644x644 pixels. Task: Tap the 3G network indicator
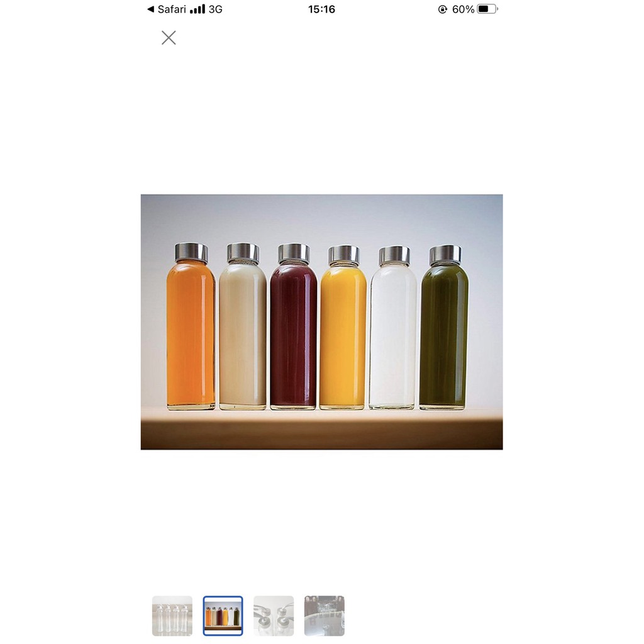pyautogui.click(x=215, y=9)
